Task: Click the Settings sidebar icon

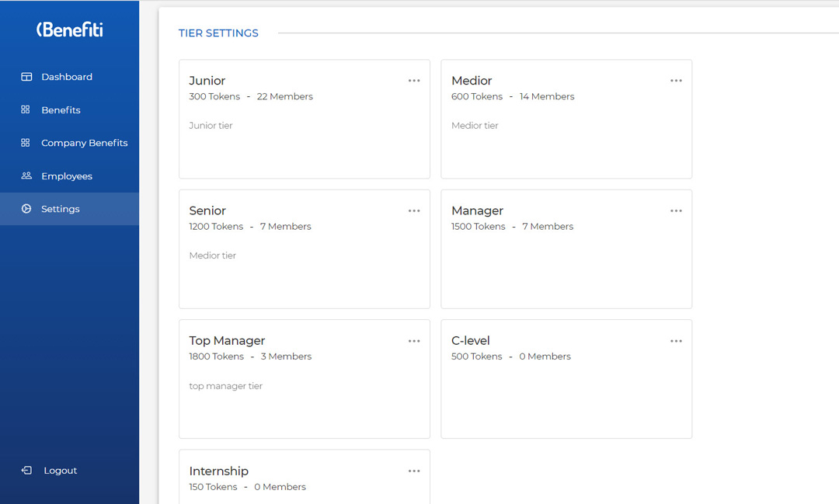Action: [26, 209]
